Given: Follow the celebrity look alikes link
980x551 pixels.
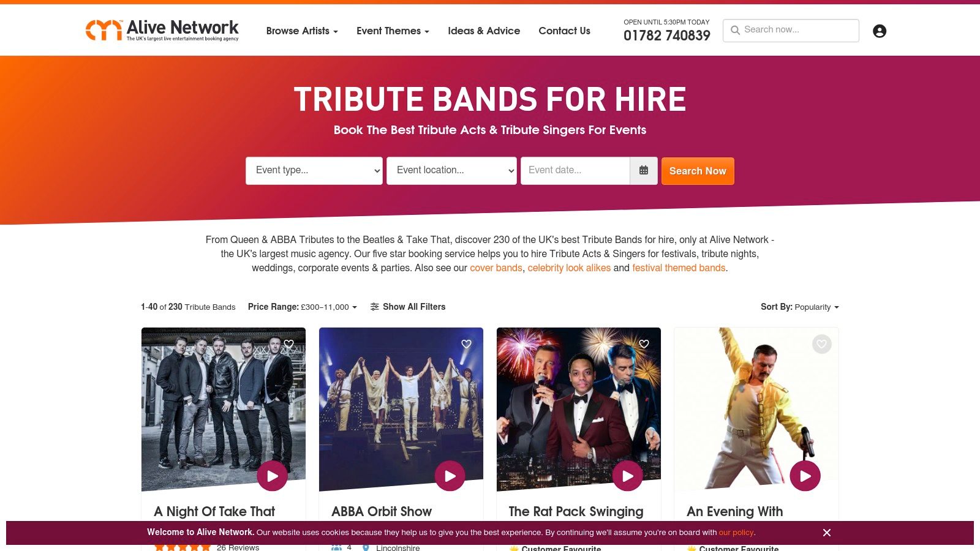Looking at the screenshot, I should (569, 268).
